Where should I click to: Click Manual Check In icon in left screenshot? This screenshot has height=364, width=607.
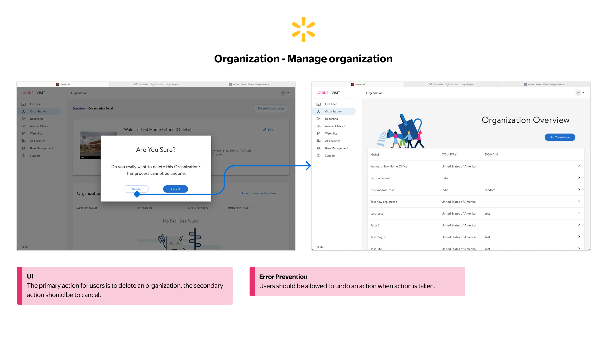(x=24, y=126)
